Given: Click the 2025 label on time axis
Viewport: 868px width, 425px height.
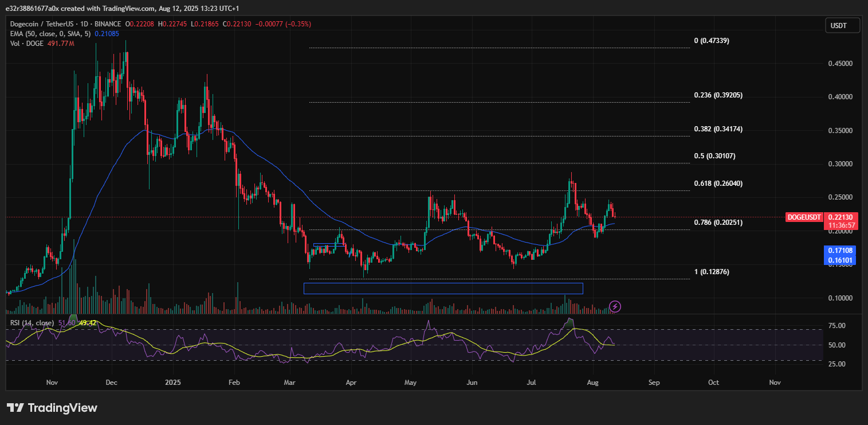Looking at the screenshot, I should (172, 382).
